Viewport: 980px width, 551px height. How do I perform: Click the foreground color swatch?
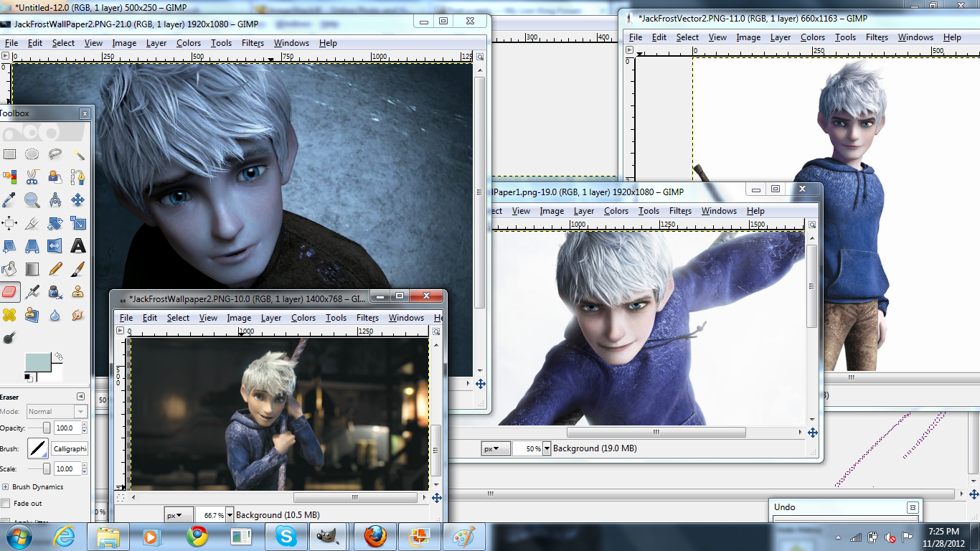click(x=38, y=362)
